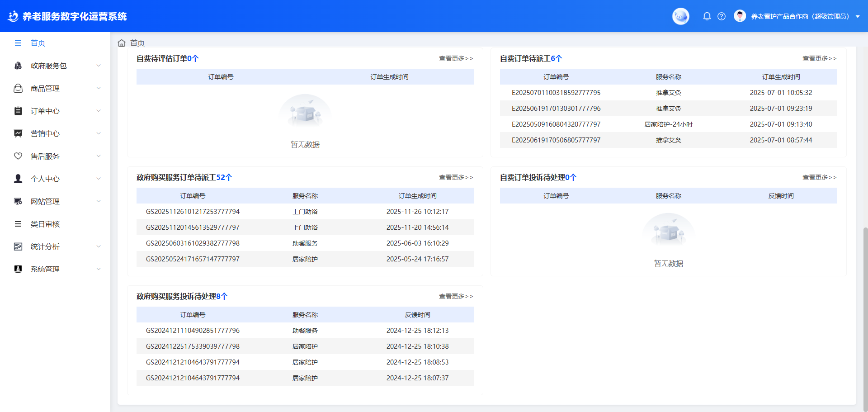Open the help question mark icon
Screen dimensions: 868x412
(x=722, y=16)
